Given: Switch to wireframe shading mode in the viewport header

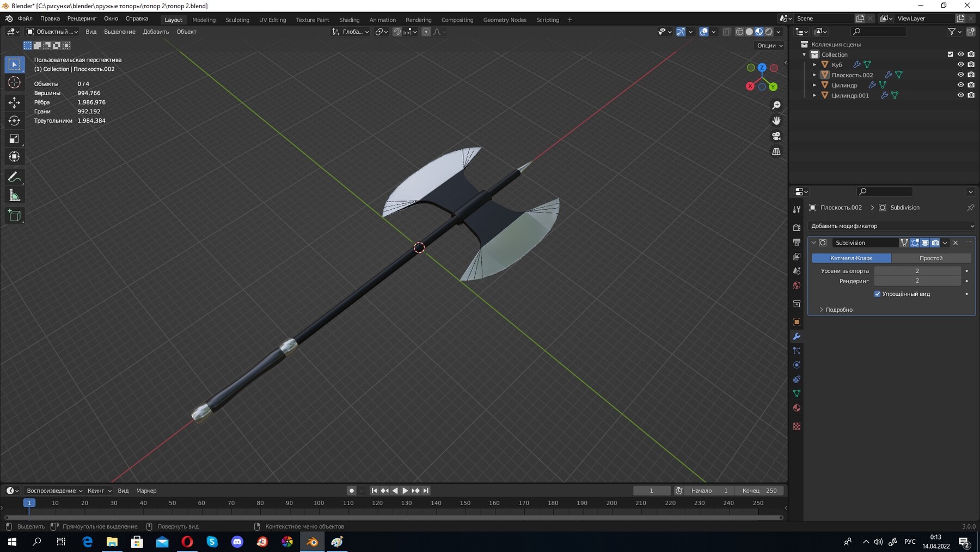Looking at the screenshot, I should click(x=739, y=32).
